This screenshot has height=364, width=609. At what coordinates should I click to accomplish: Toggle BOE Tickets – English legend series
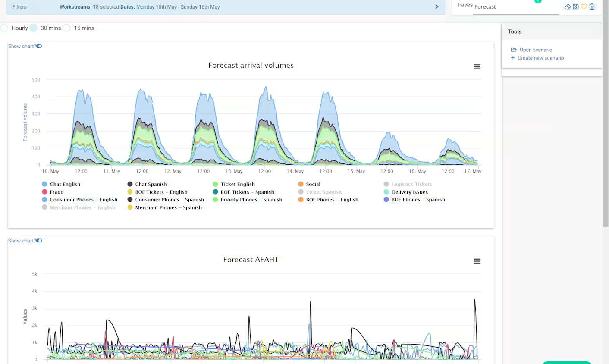157,192
